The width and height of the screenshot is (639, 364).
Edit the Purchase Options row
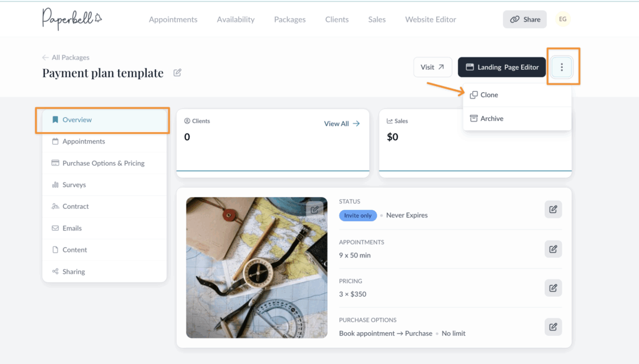coord(553,327)
